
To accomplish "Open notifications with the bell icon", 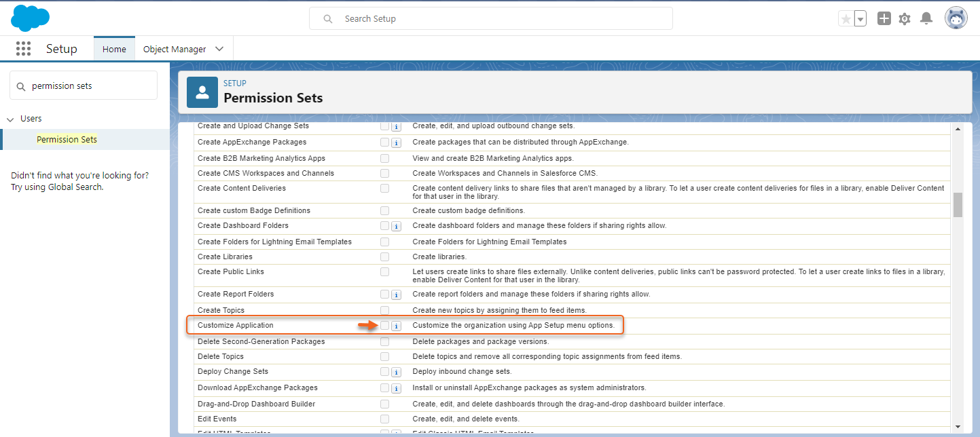I will (926, 18).
